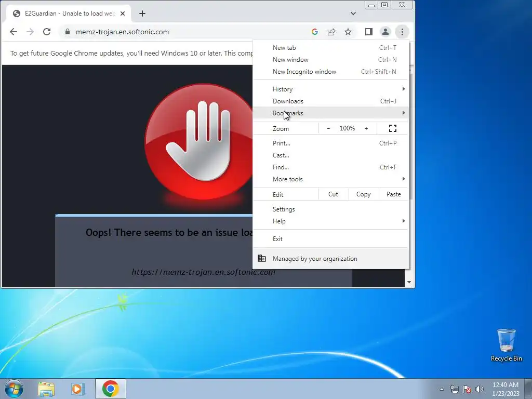Image resolution: width=532 pixels, height=399 pixels.
Task: Open Settings from the Chrome menu
Action: tap(331, 209)
